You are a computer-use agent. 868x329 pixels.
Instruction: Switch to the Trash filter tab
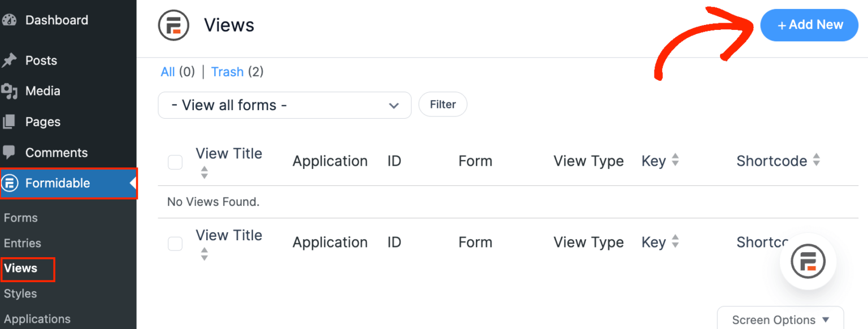tap(227, 72)
